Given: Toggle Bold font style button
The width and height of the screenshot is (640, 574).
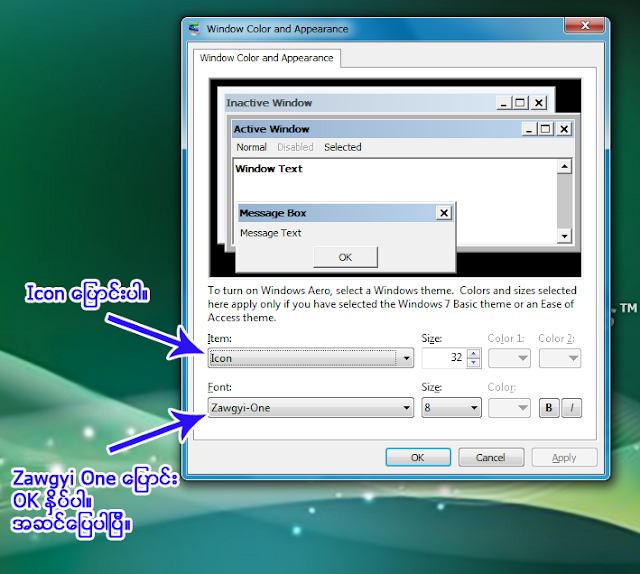Looking at the screenshot, I should (549, 407).
